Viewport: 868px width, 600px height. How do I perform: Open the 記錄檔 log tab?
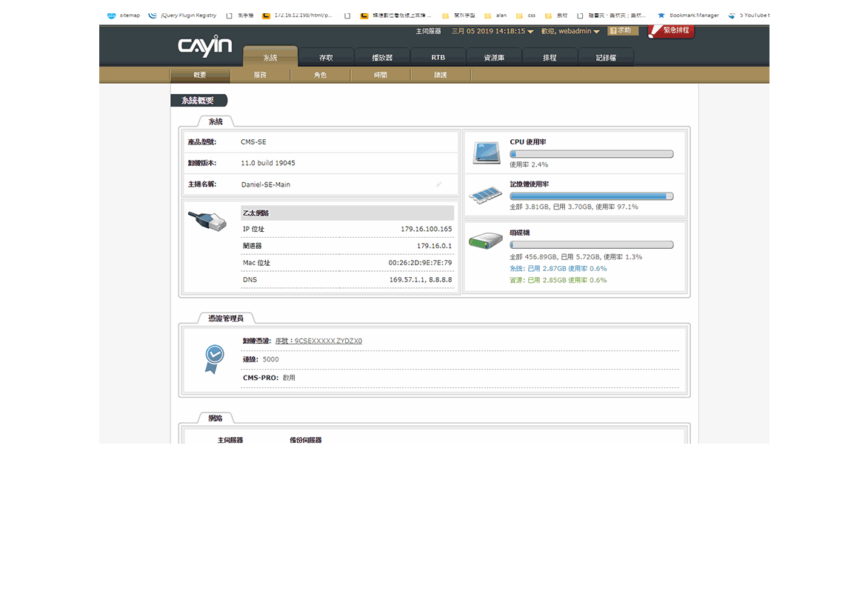tap(605, 58)
